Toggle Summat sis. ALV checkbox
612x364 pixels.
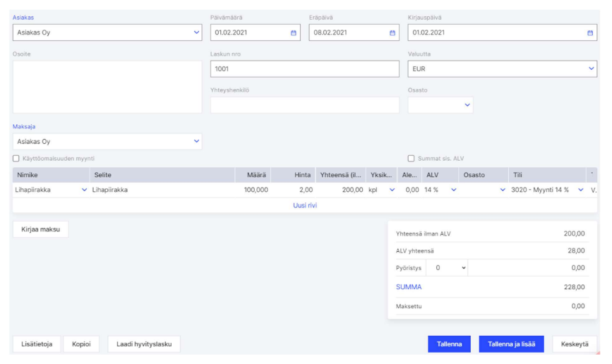(412, 158)
